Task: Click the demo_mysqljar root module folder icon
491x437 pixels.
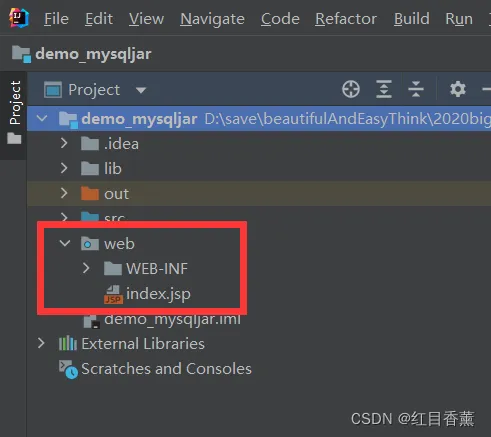Action: tap(68, 120)
